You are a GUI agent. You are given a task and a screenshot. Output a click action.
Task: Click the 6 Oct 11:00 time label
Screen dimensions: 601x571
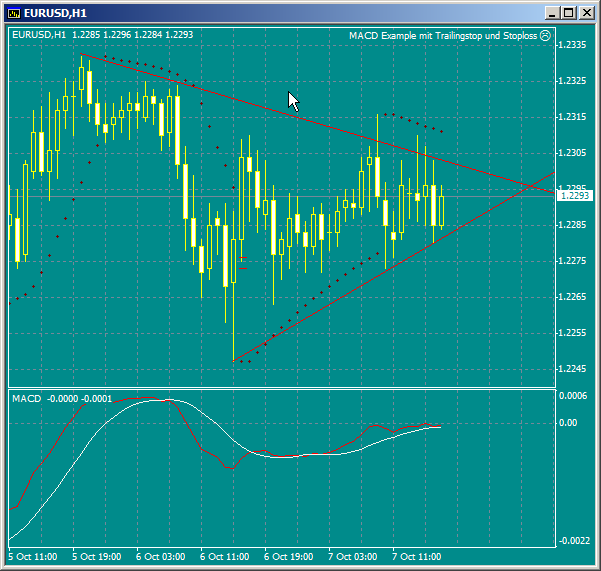click(223, 555)
